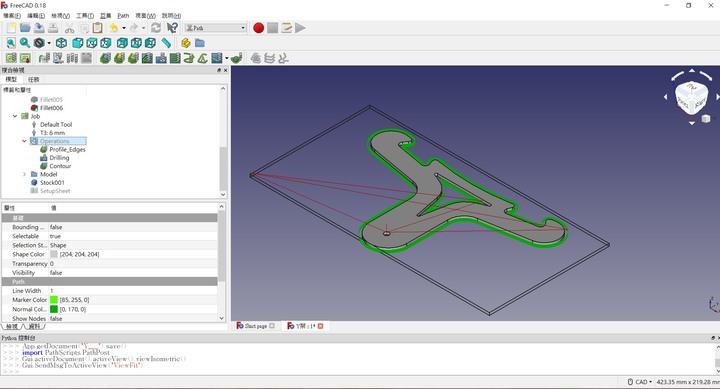Open the Redo history dropdown arrow
The width and height of the screenshot is (720, 389).
143,28
